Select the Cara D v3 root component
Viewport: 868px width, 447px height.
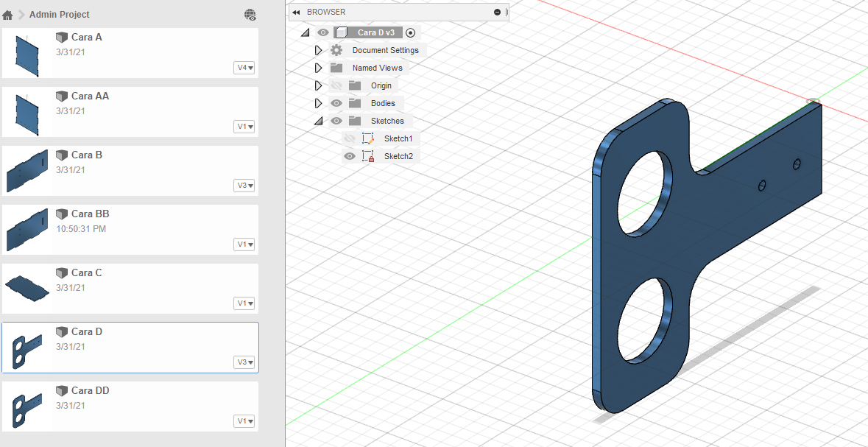coord(376,32)
